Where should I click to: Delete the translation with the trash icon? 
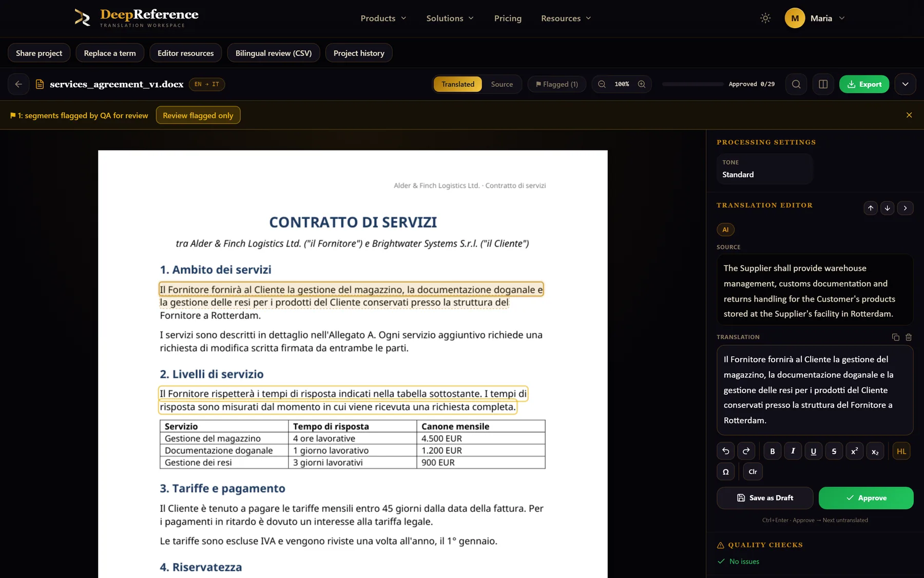909,337
